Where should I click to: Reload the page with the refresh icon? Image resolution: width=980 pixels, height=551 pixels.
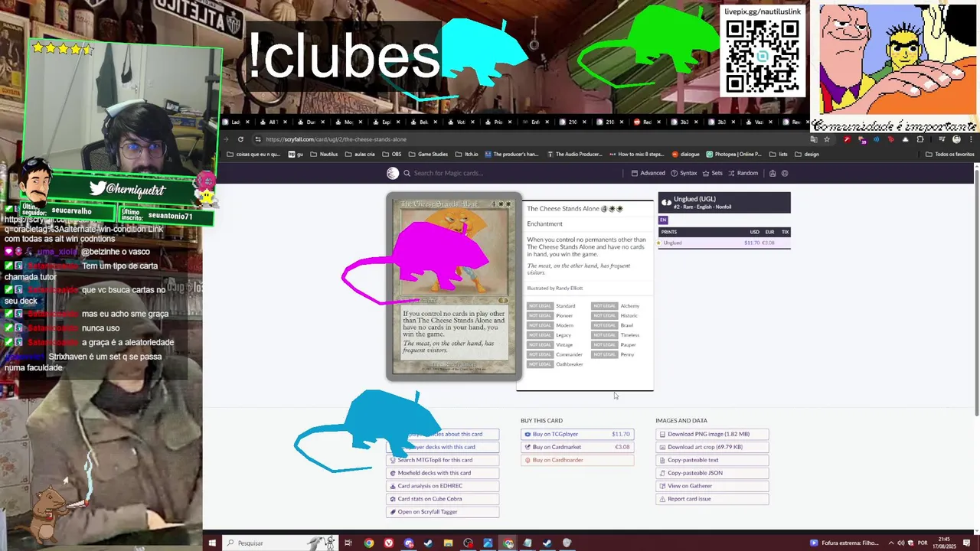coord(240,139)
